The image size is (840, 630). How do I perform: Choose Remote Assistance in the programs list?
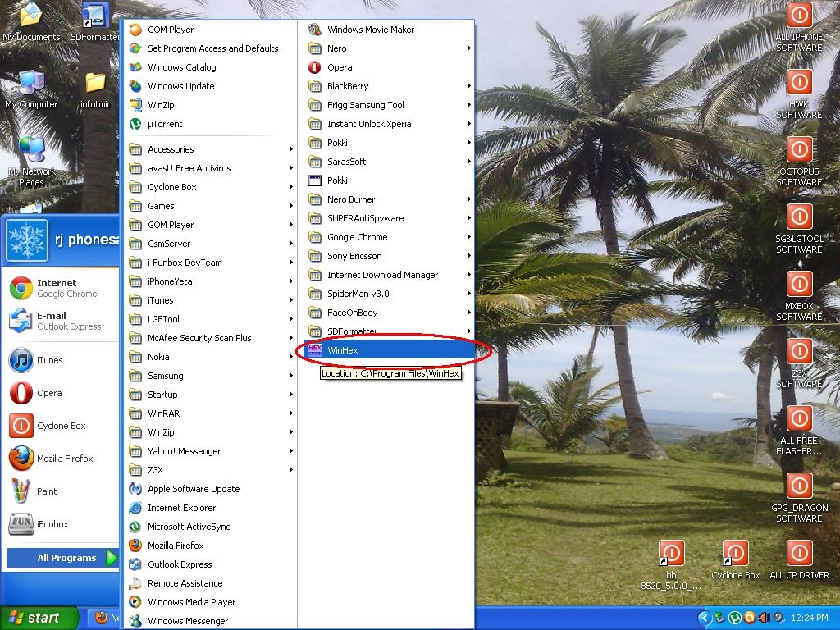[210, 583]
